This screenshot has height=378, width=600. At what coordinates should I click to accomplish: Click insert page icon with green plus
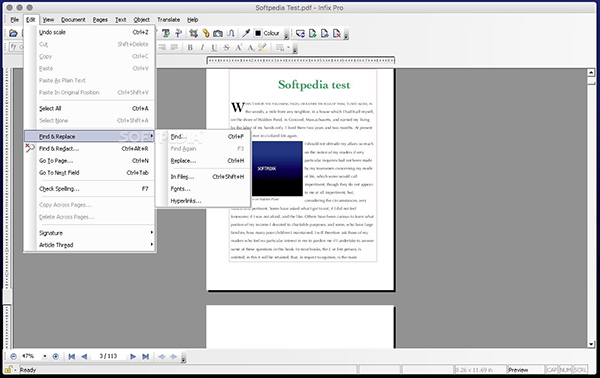(x=313, y=34)
